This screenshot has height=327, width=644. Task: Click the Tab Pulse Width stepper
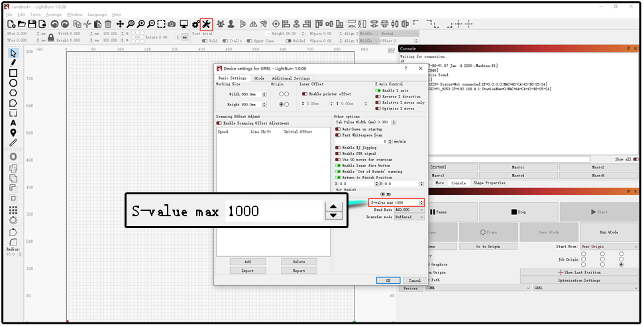(x=394, y=122)
